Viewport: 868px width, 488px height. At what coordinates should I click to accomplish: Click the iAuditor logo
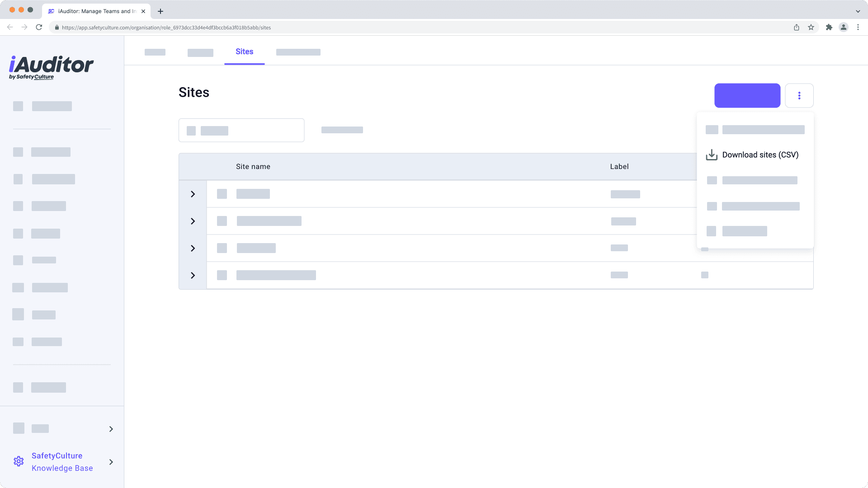coord(51,67)
